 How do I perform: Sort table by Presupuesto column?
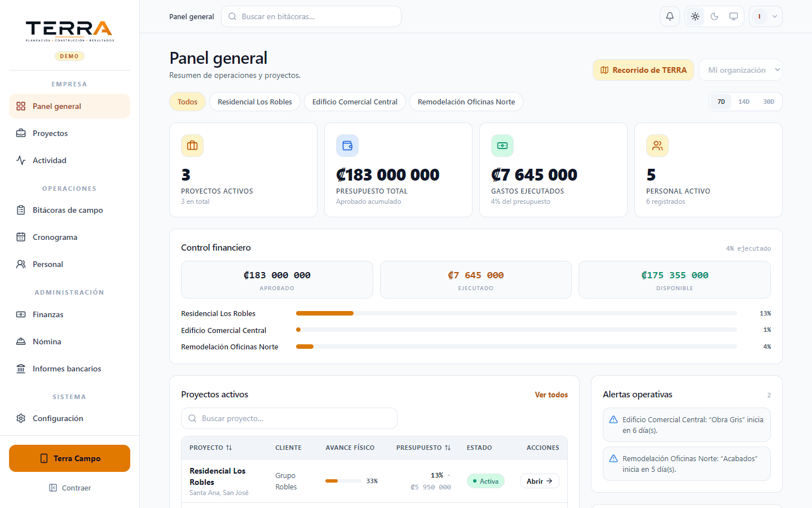coord(423,448)
